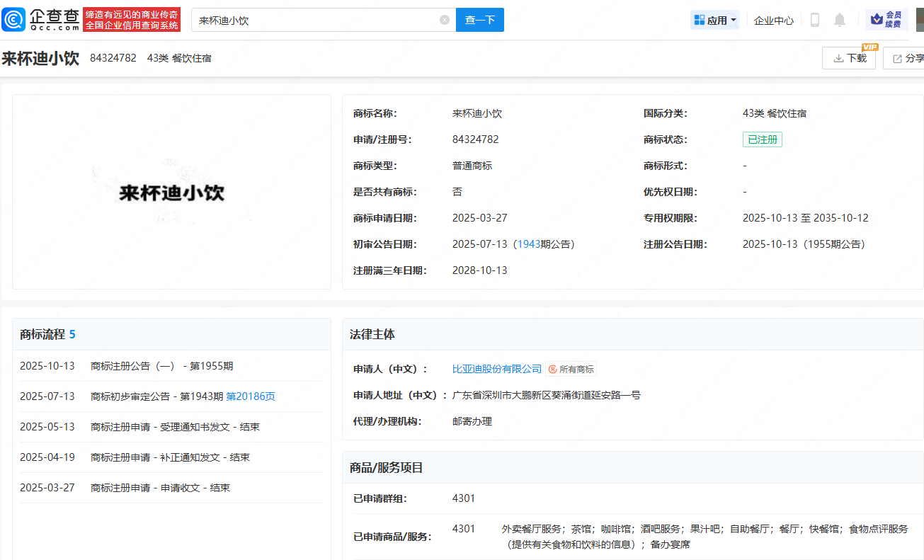Expand the 应用 dropdown menu

(x=715, y=21)
